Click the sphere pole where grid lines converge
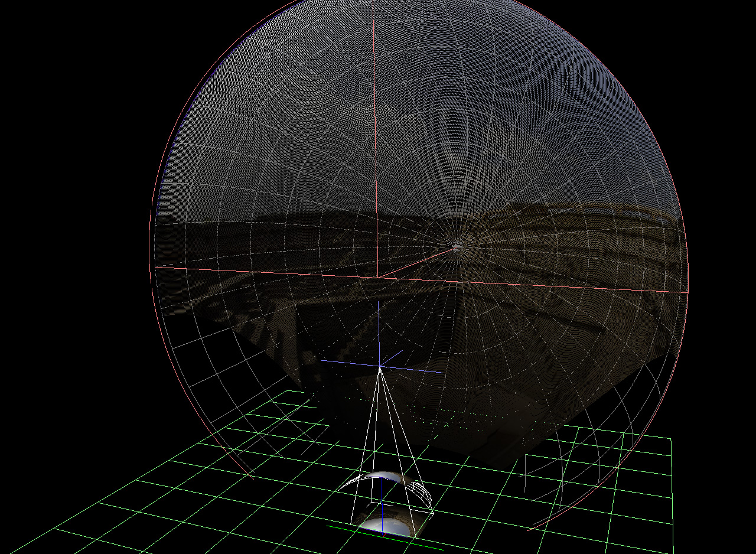 [456, 246]
